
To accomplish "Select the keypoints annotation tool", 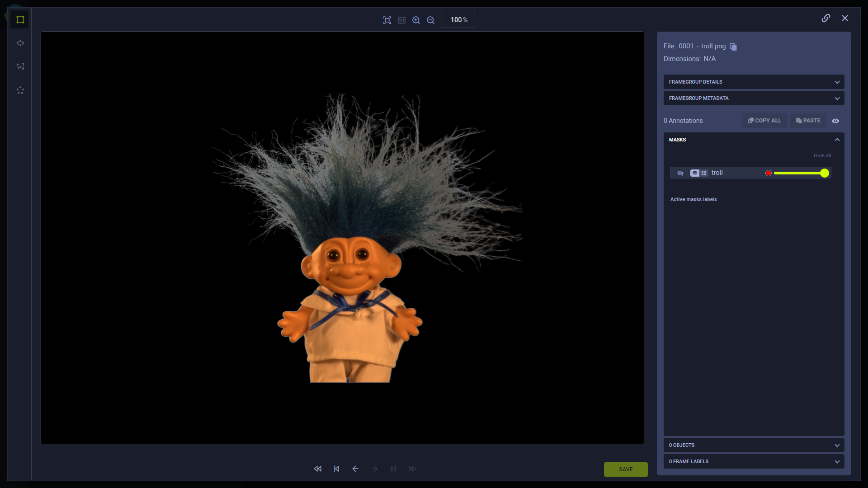I will coord(20,90).
